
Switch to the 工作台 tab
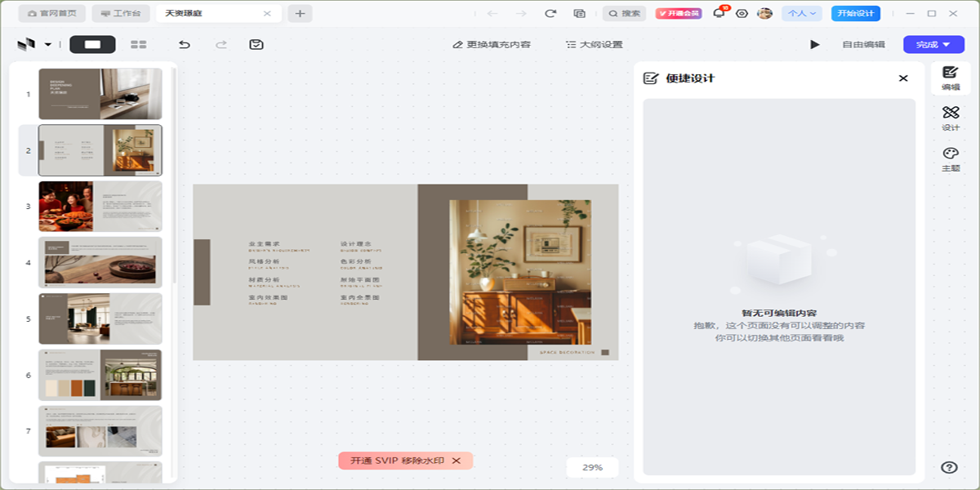tap(120, 13)
